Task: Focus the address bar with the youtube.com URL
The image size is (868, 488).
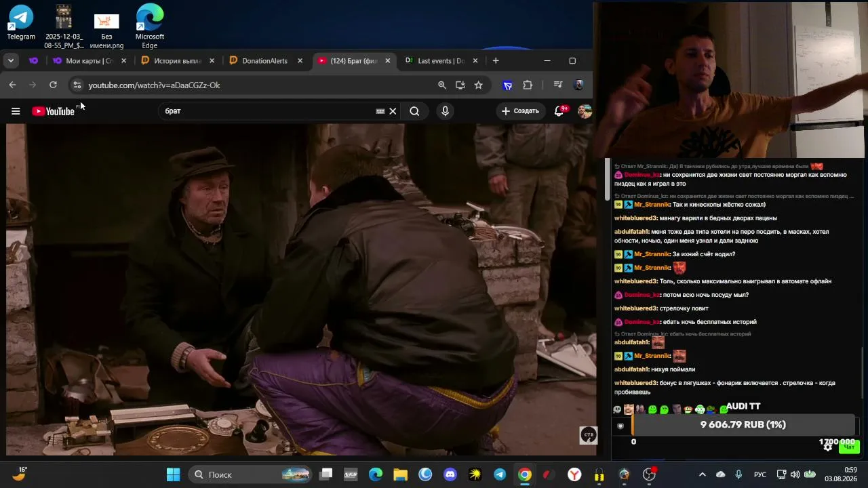Action: point(258,85)
